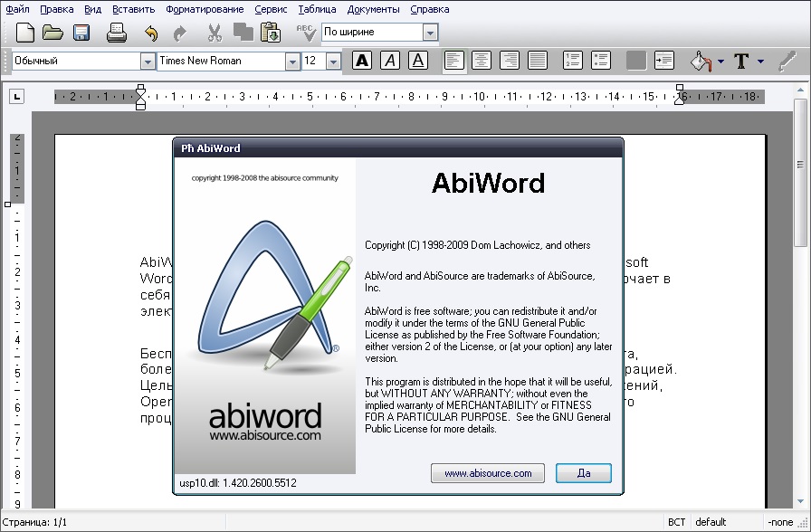Align text to the right
The width and height of the screenshot is (811, 532).
coord(510,61)
